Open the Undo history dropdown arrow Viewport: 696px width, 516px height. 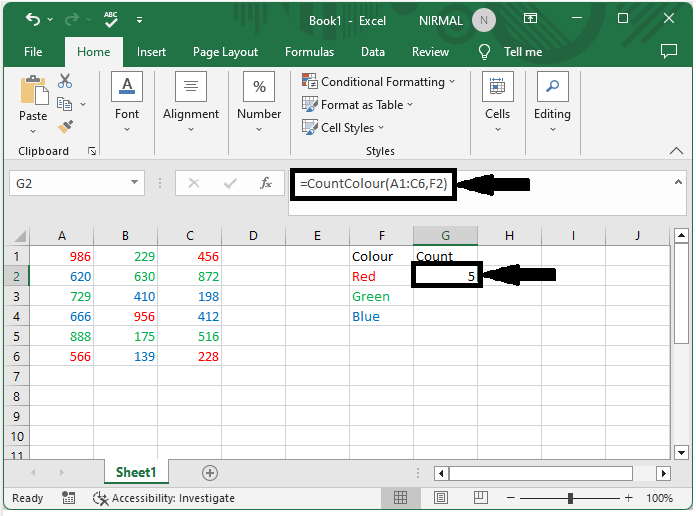click(50, 20)
